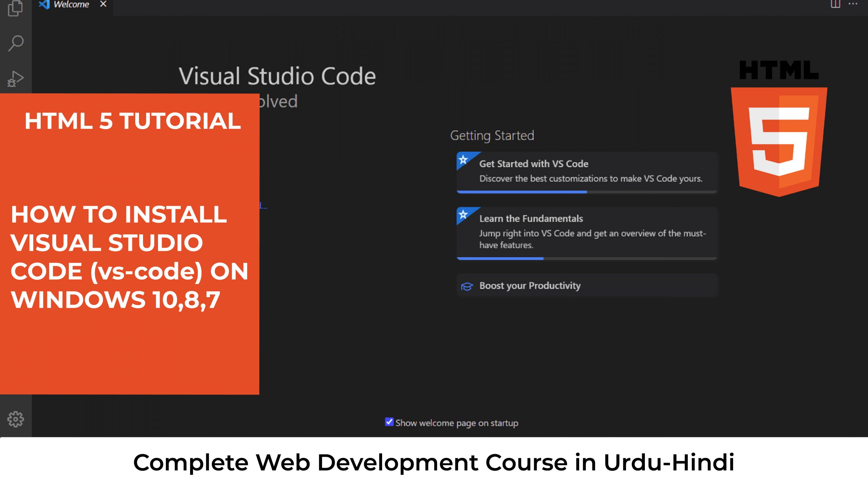The width and height of the screenshot is (868, 488).
Task: Click 'Discover the best customizations' description text
Action: (x=591, y=179)
